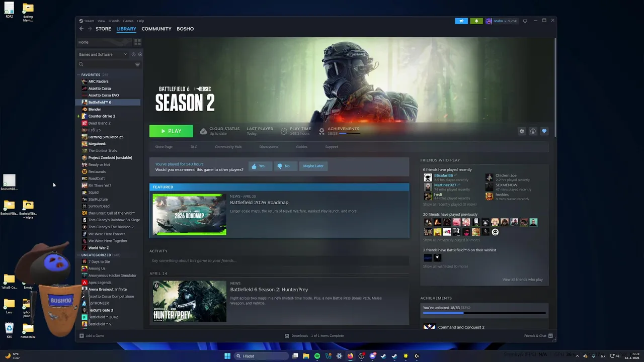Viewport: 644px width, 362px height.
Task: Click the Home button in the library
Action: (104, 42)
